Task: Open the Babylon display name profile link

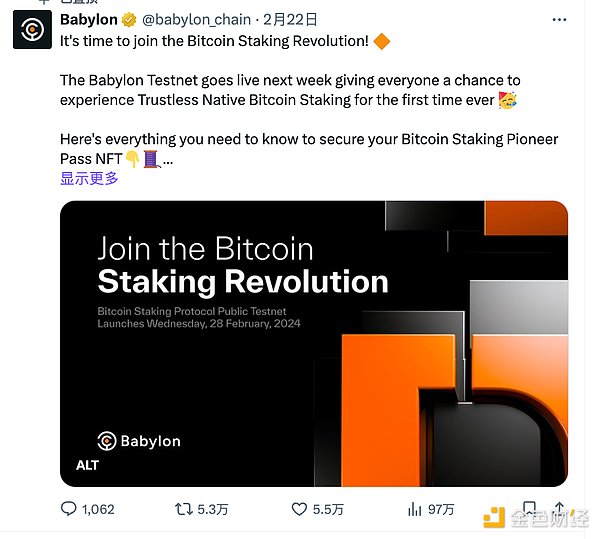Action: [88, 20]
